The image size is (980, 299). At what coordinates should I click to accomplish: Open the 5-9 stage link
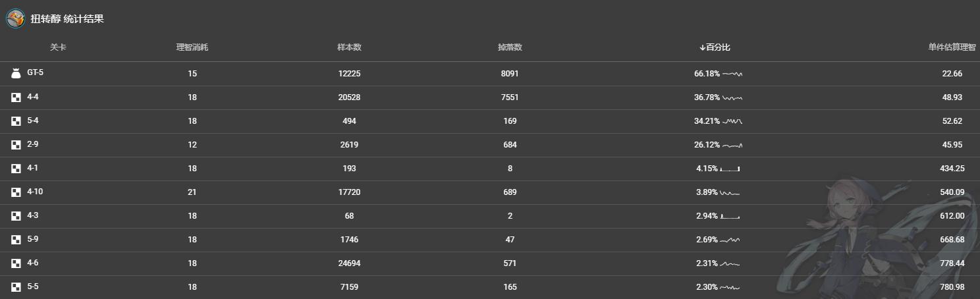(33, 239)
